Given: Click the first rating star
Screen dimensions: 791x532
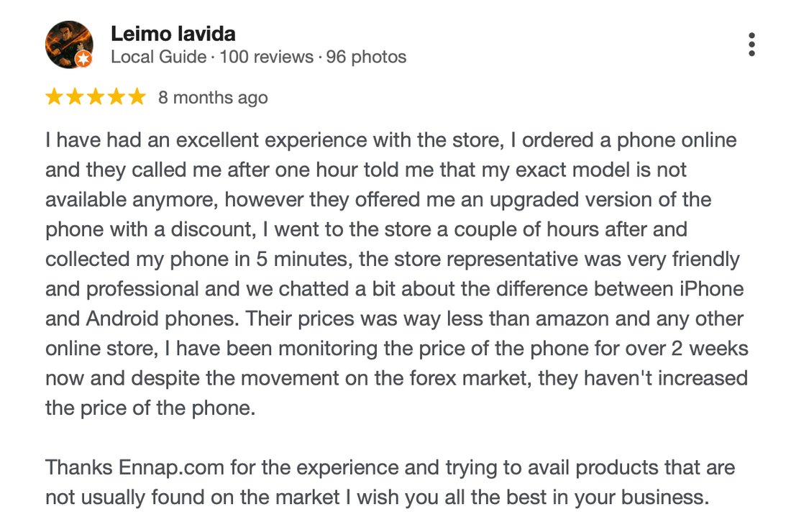Looking at the screenshot, I should [x=55, y=97].
